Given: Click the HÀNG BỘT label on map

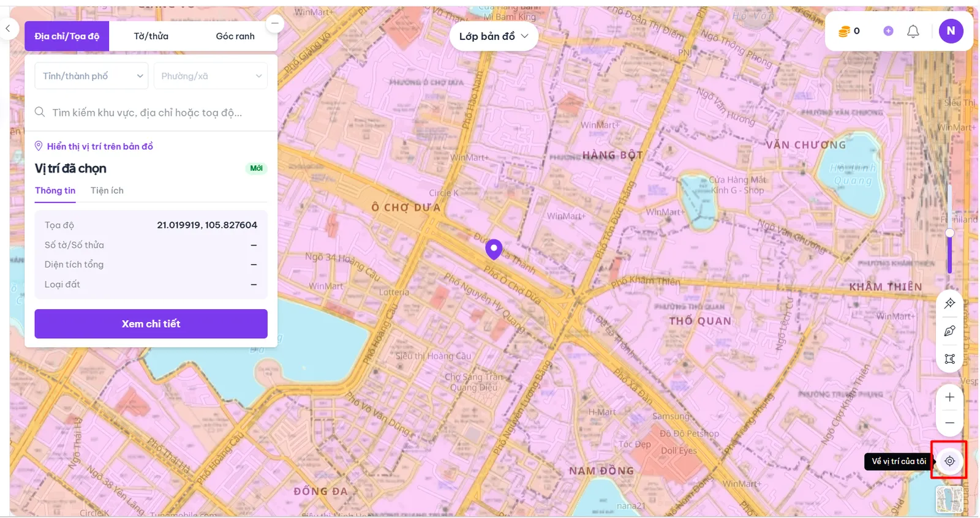Looking at the screenshot, I should [612, 156].
